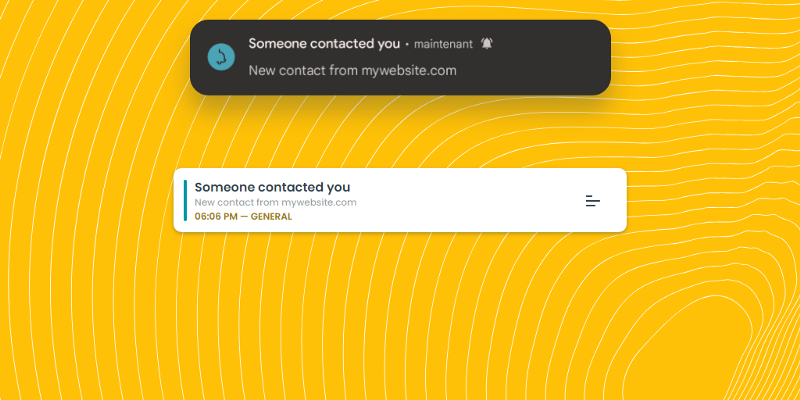The width and height of the screenshot is (800, 400).
Task: Click the gray subtitle text in white card
Action: pyautogui.click(x=276, y=203)
